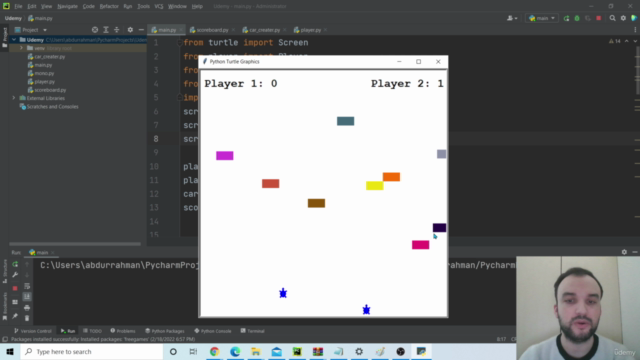
Task: Open main run configuration dropdown
Action: [542, 18]
